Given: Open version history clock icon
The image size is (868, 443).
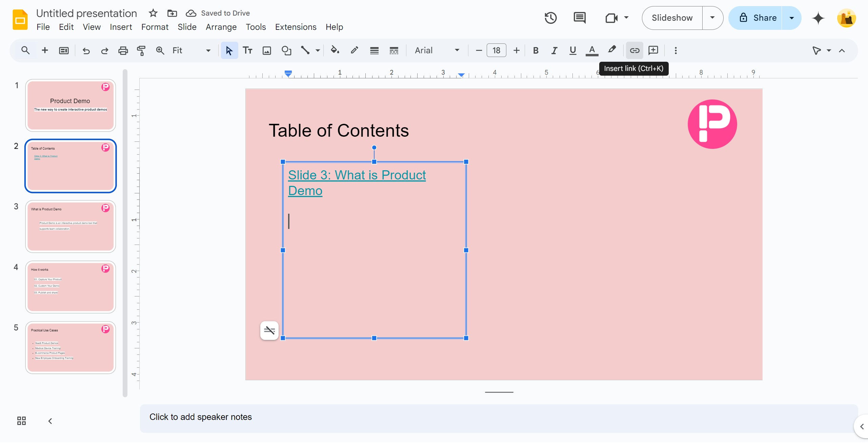Looking at the screenshot, I should 551,18.
